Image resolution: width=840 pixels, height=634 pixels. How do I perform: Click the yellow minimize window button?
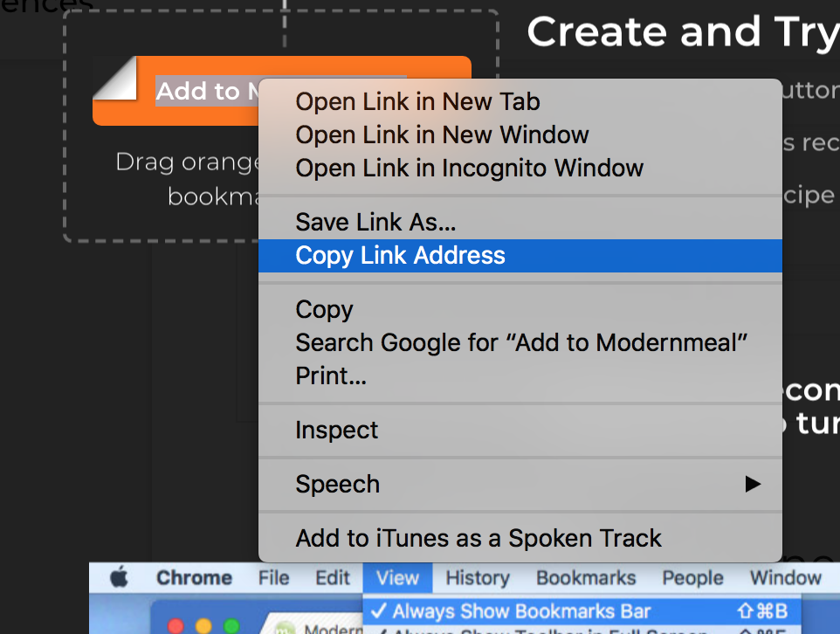pyautogui.click(x=203, y=626)
